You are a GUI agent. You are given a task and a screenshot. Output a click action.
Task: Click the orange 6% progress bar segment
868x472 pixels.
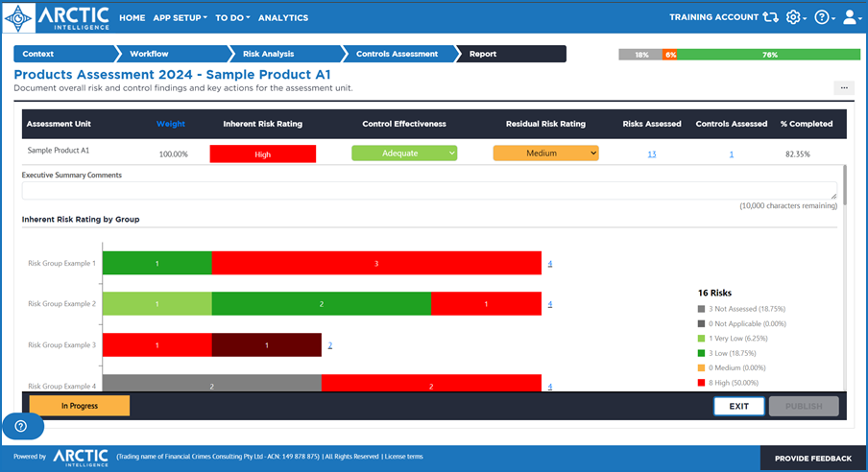tap(670, 55)
